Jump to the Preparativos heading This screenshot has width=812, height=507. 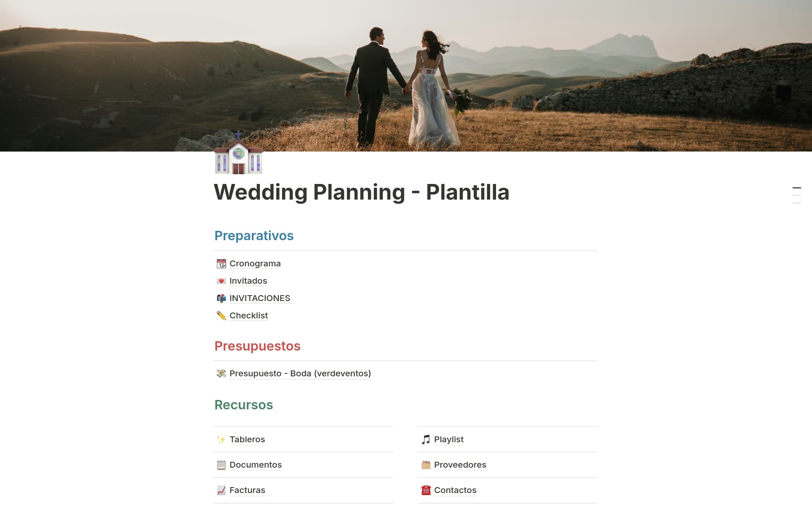pos(254,236)
